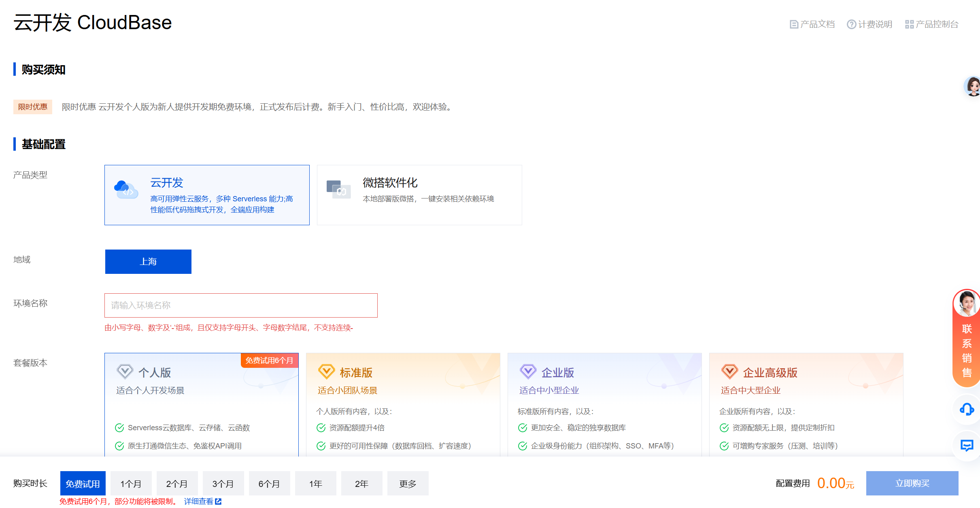
Task: Click the external link icon beside 详细查看
Action: [219, 502]
